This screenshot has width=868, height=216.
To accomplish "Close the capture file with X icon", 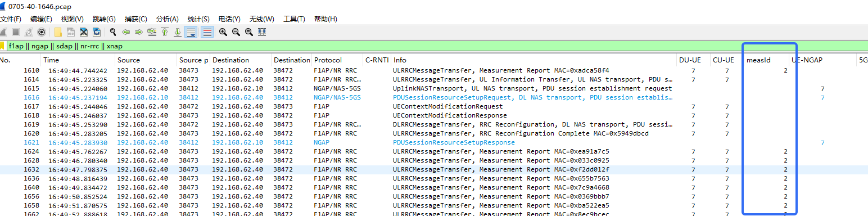I will 84,32.
